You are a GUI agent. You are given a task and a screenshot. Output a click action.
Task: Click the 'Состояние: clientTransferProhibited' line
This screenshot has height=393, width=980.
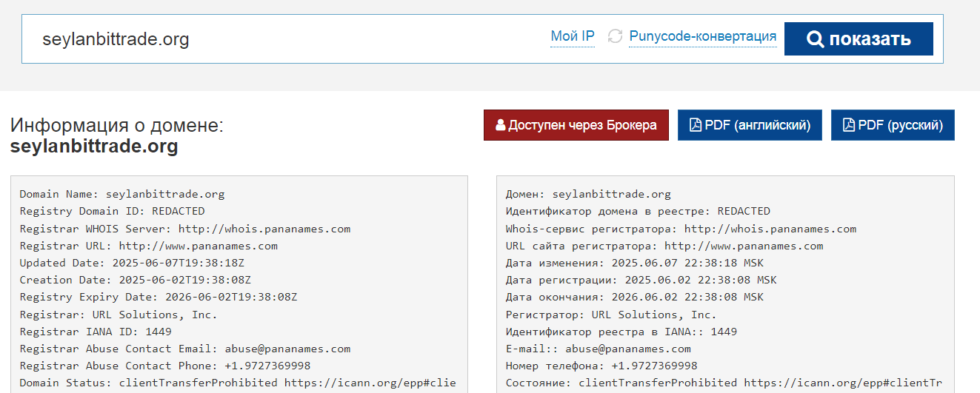tap(724, 383)
